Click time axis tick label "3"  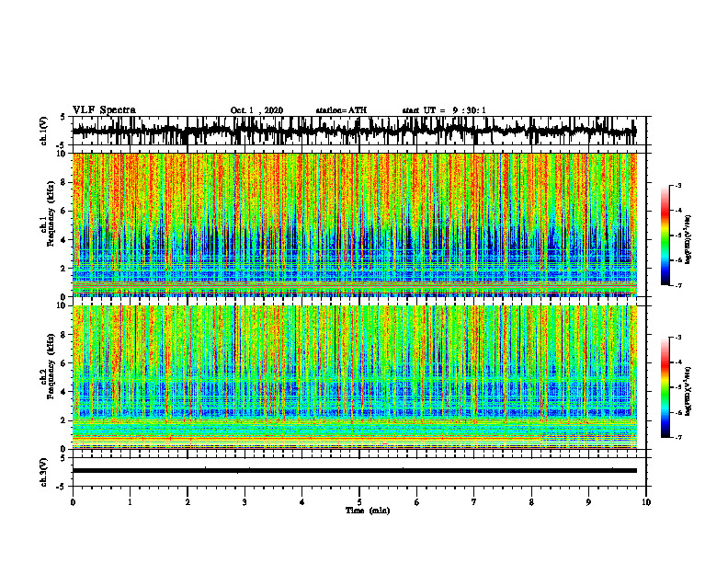point(245,502)
